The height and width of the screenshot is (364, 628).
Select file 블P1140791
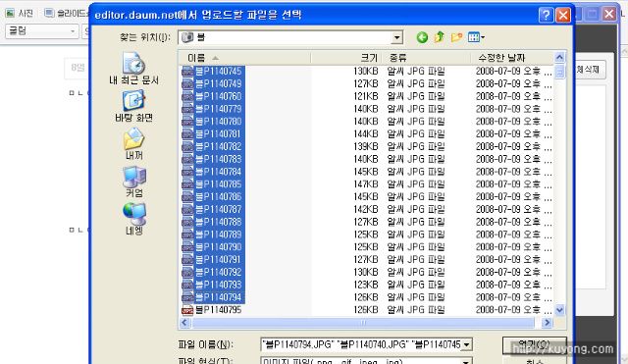pos(218,259)
